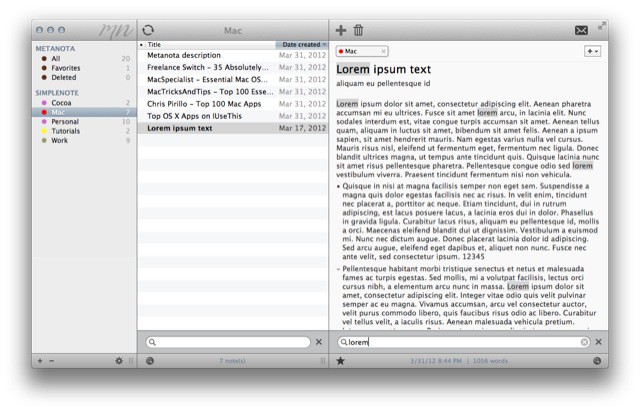
Task: Click the METANOTA section header
Action: pos(55,49)
